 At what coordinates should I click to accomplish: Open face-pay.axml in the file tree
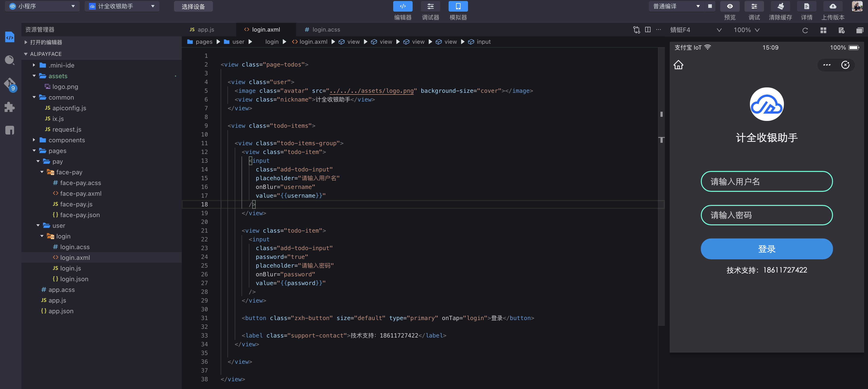click(80, 193)
